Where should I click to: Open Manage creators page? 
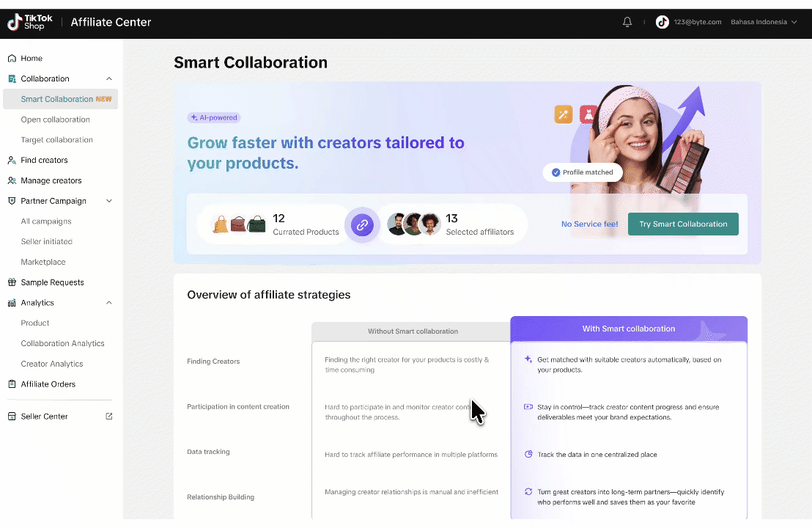[51, 181]
